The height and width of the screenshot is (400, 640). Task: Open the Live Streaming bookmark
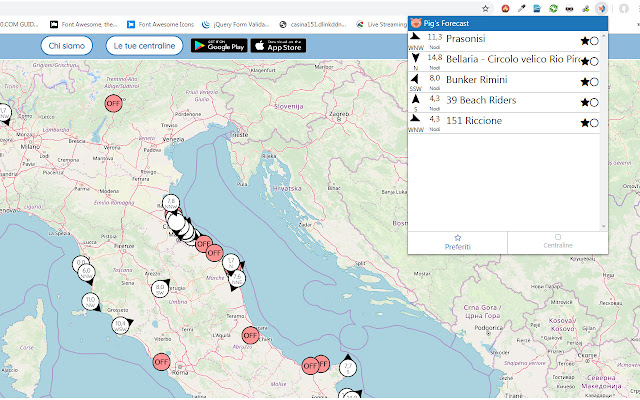[382, 24]
